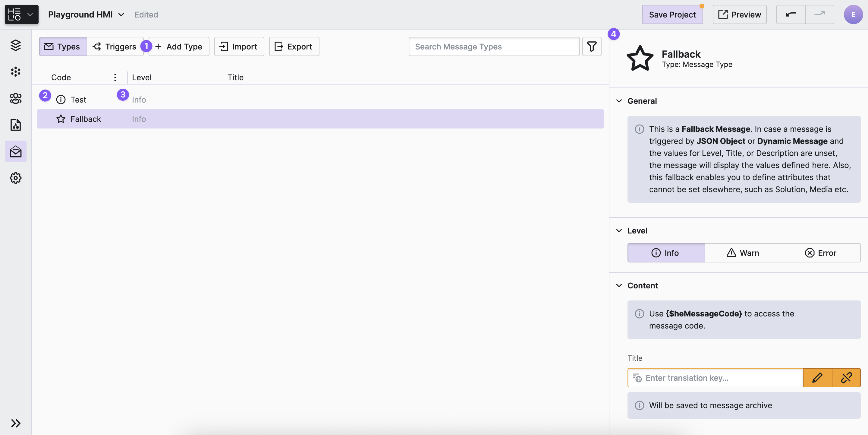Image resolution: width=868 pixels, height=435 pixels.
Task: Click the undo arrow button
Action: (x=791, y=14)
